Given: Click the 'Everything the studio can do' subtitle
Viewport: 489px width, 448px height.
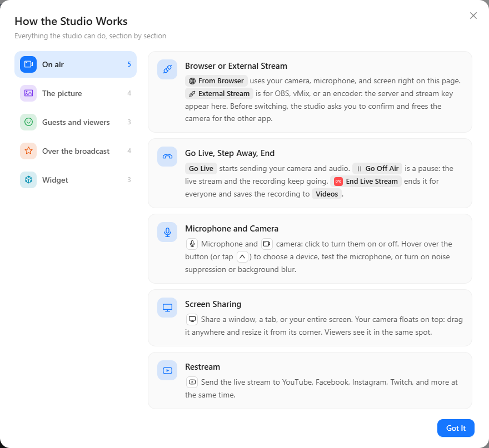Looking at the screenshot, I should 91,36.
